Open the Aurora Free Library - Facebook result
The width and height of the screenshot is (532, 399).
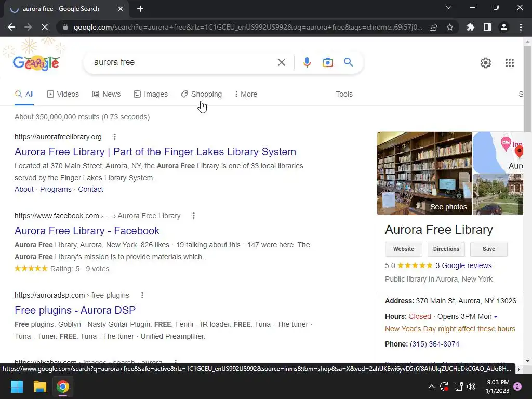(x=87, y=231)
